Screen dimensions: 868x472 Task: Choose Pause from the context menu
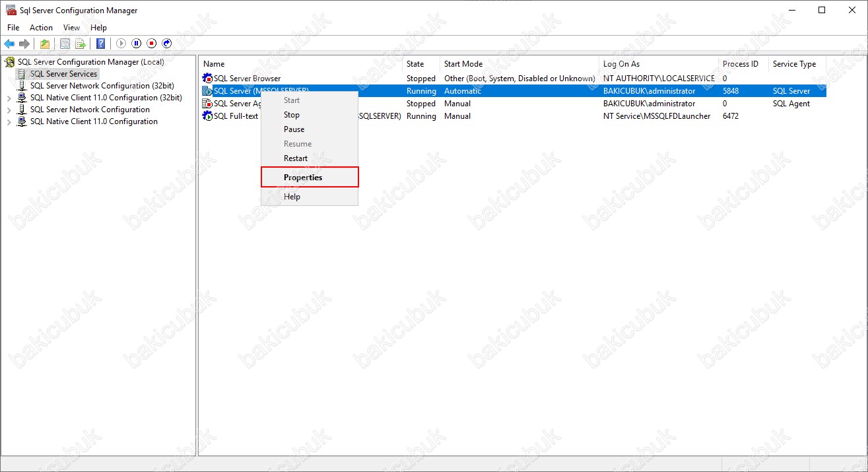point(294,129)
